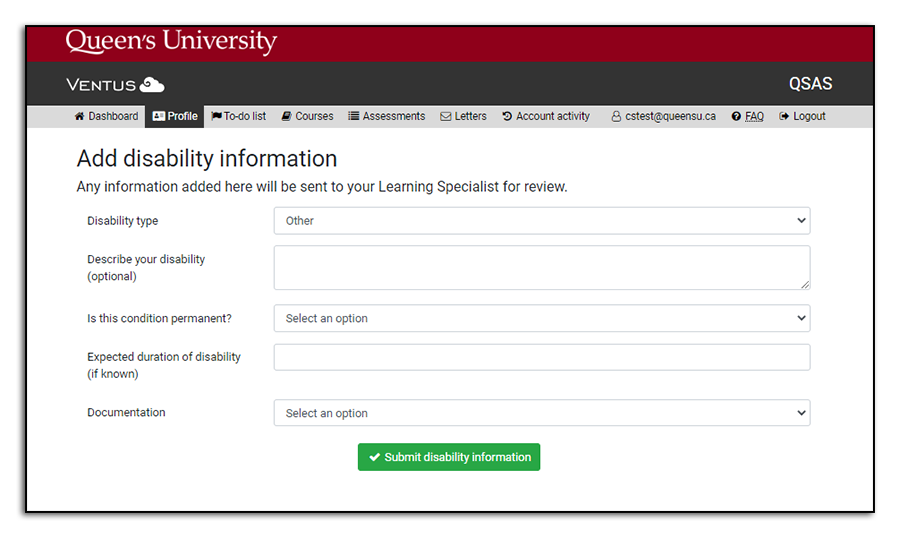Click the Ventus cloud logo
Screen dimensions: 900x538
(152, 84)
